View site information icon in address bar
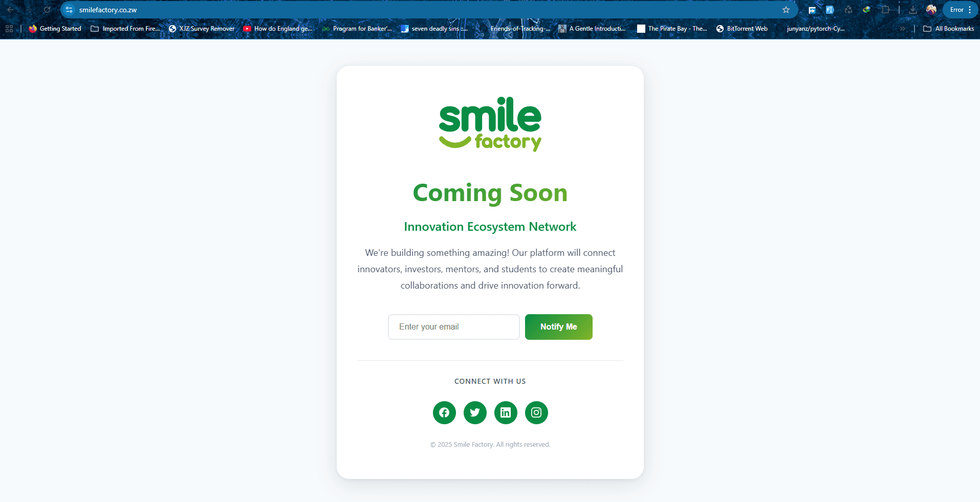 (x=70, y=10)
